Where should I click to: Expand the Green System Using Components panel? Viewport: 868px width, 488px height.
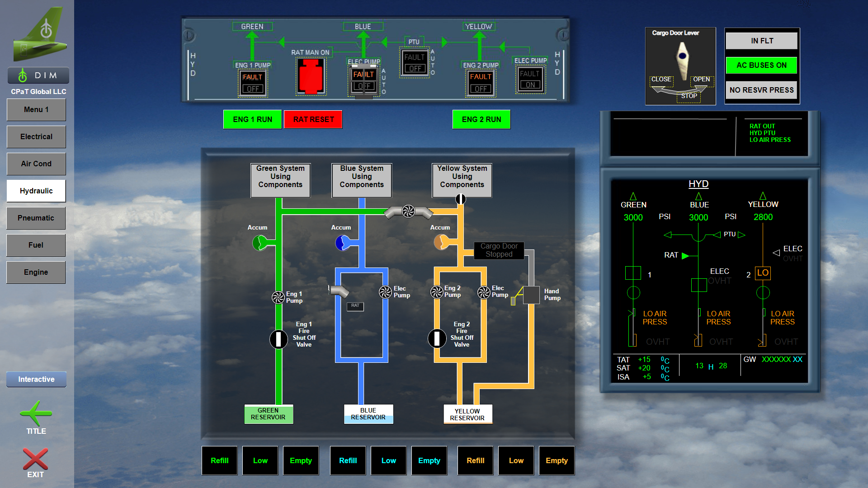280,180
